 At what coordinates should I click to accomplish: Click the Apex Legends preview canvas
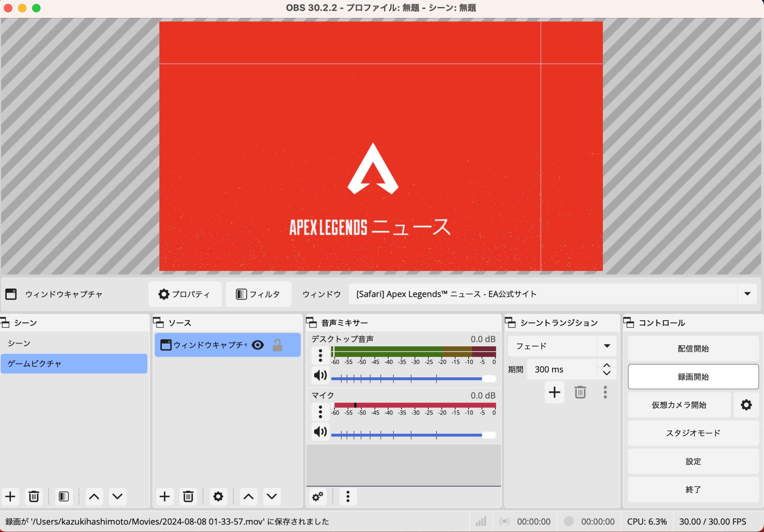tap(381, 146)
